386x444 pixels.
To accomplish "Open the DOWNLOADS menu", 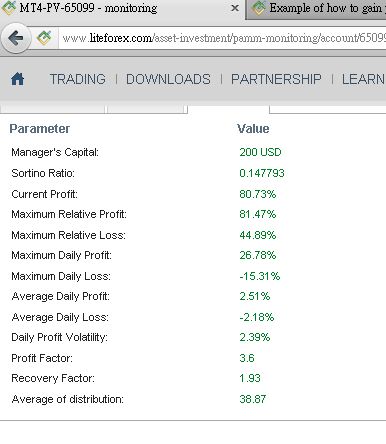I will (168, 79).
